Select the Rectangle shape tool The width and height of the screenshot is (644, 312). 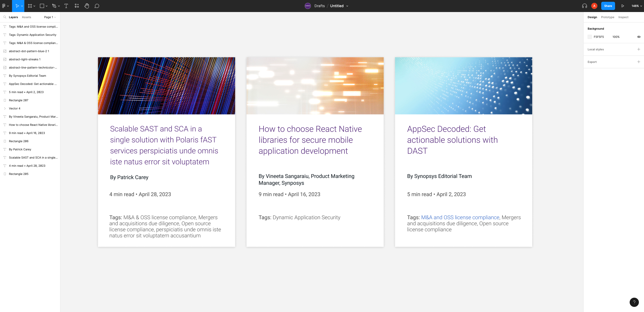(42, 6)
